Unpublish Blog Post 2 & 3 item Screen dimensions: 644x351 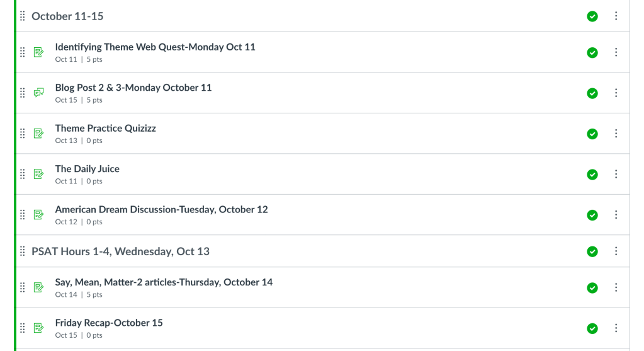[592, 93]
